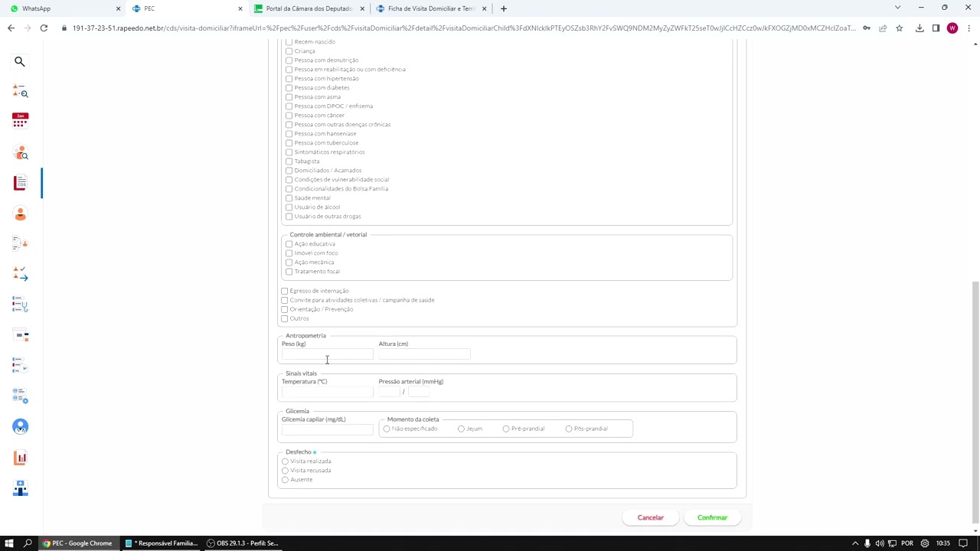Screen dimensions: 980x551
Task: Open the password key icon in address bar
Action: 866,28
